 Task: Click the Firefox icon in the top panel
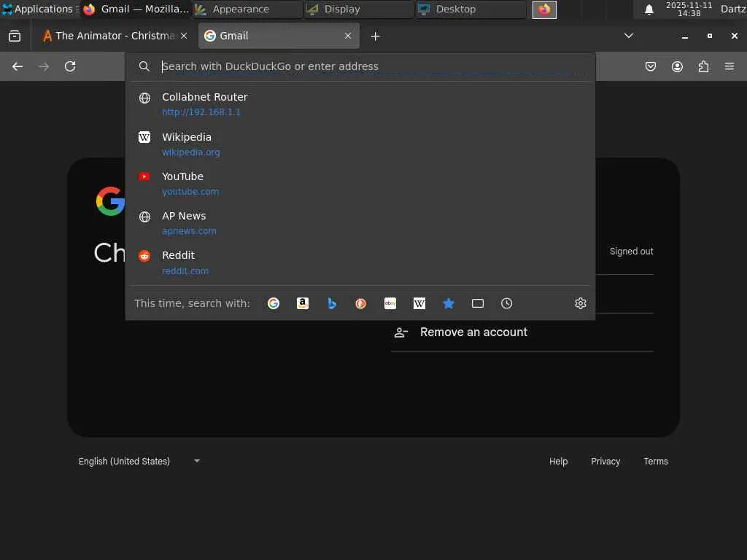(544, 9)
